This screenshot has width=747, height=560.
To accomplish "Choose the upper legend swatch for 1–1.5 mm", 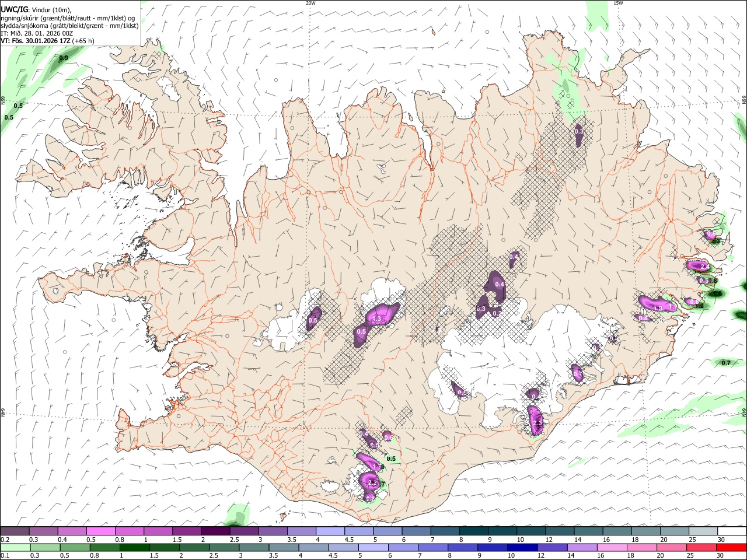I will [158, 531].
